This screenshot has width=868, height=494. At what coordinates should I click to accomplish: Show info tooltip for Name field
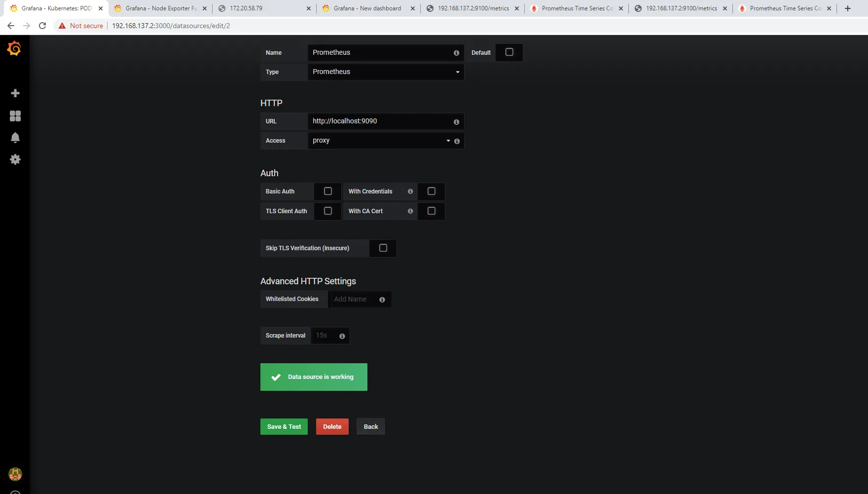[456, 53]
